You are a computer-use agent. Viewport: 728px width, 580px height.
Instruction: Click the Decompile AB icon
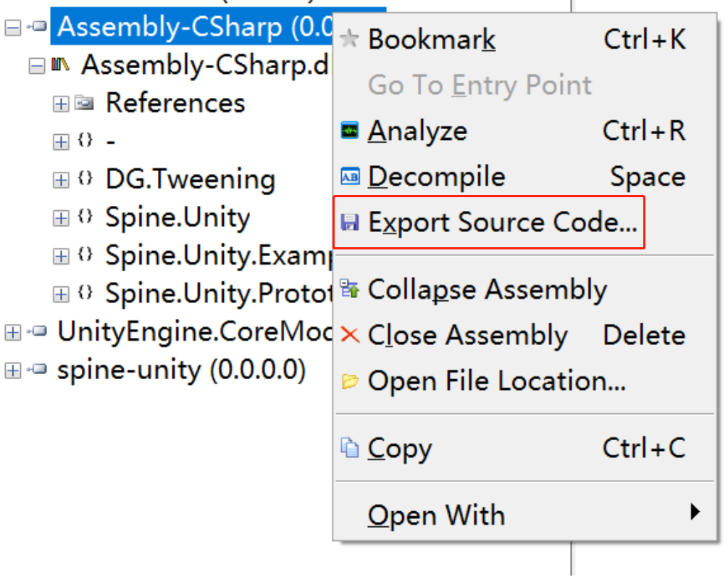[350, 177]
